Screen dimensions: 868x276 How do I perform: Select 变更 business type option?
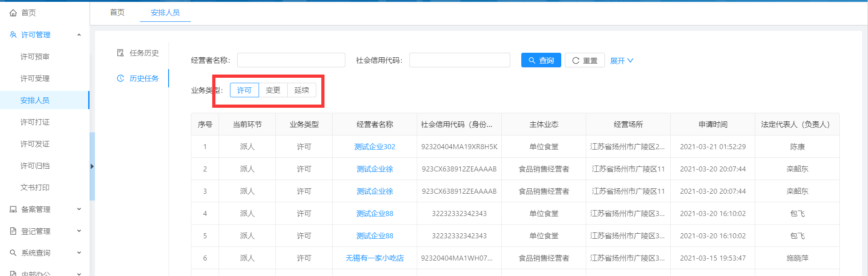(273, 90)
